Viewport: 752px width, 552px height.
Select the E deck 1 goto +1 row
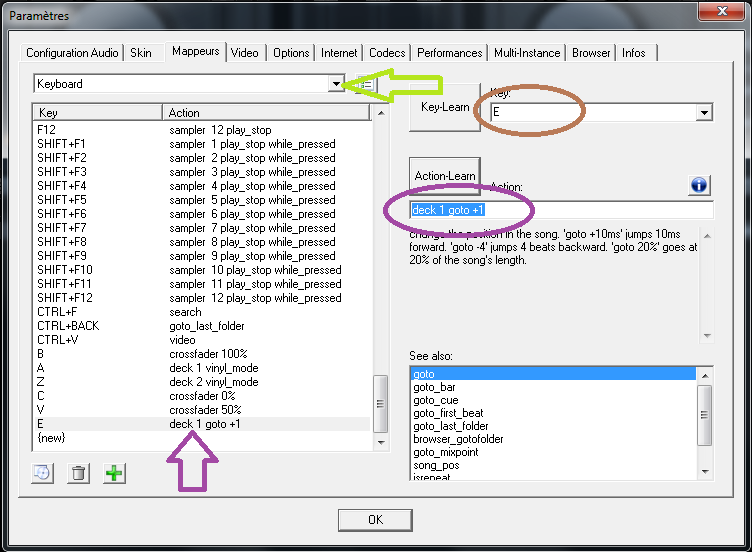(x=202, y=424)
